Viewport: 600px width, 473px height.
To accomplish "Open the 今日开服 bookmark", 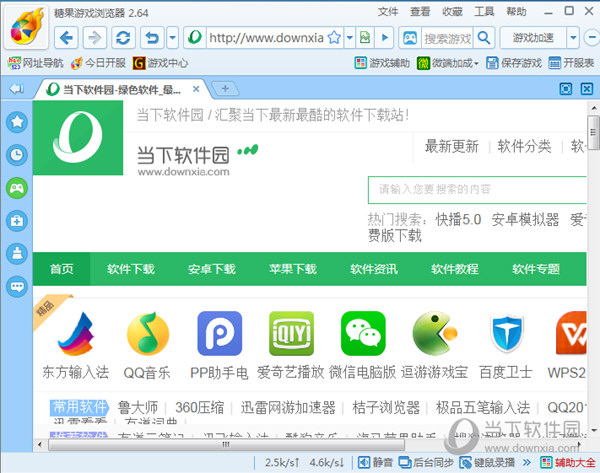I will [98, 63].
